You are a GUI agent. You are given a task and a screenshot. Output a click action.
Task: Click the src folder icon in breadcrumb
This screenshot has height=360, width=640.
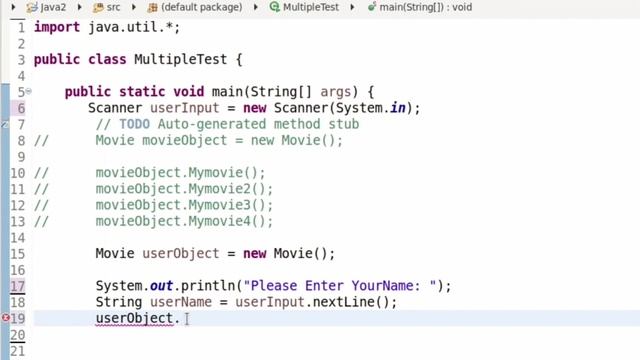coord(98,7)
